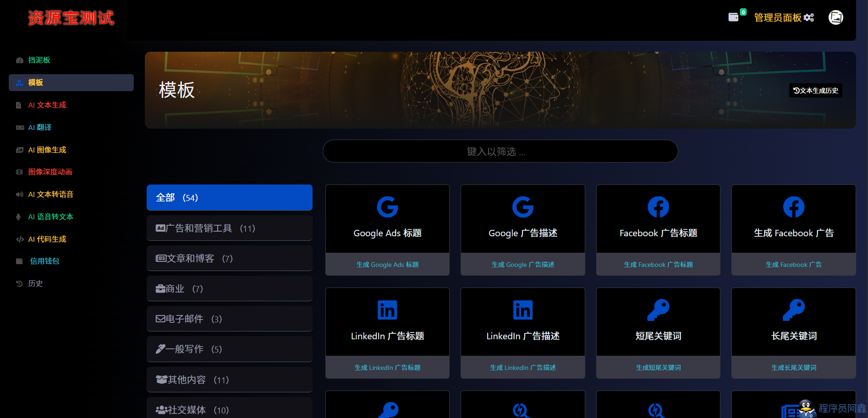The height and width of the screenshot is (418, 868).
Task: Open the 管理员面板 admin panel link
Action: (784, 17)
